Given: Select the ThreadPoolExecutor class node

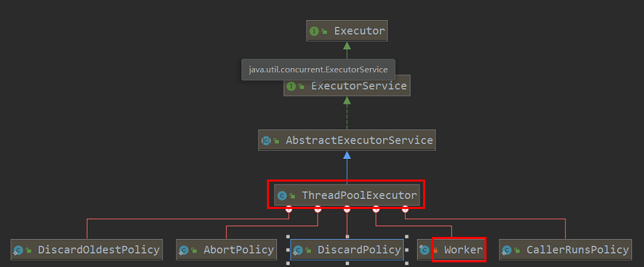Looking at the screenshot, I should 347,195.
